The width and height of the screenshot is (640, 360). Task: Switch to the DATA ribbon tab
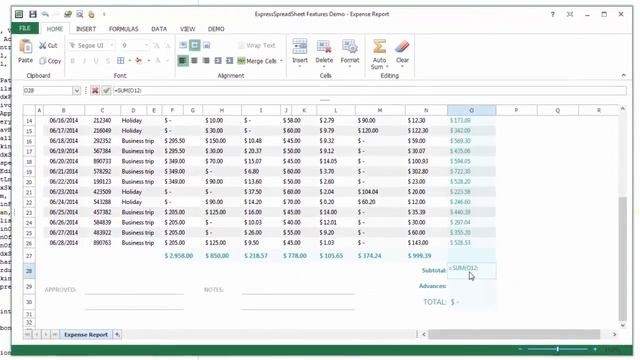159,29
